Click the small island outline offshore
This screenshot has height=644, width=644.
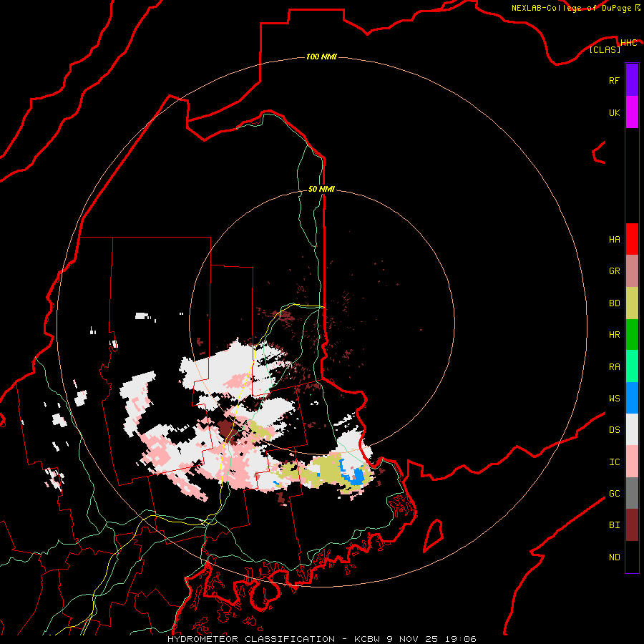point(434,535)
